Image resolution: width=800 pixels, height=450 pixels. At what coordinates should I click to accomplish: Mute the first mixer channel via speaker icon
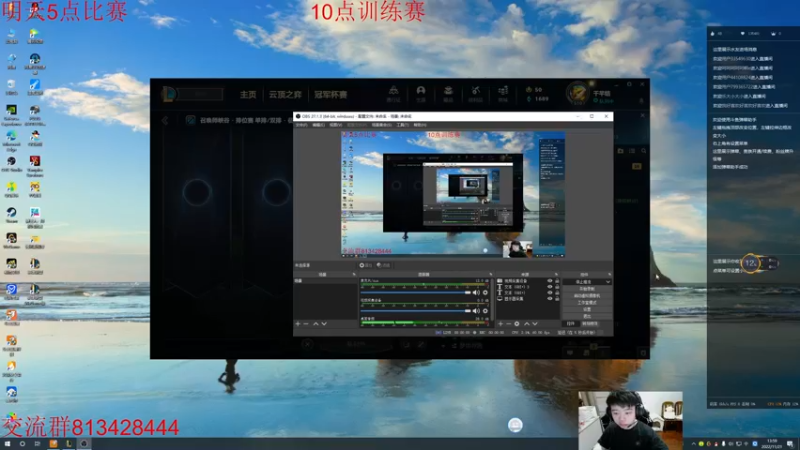point(476,292)
